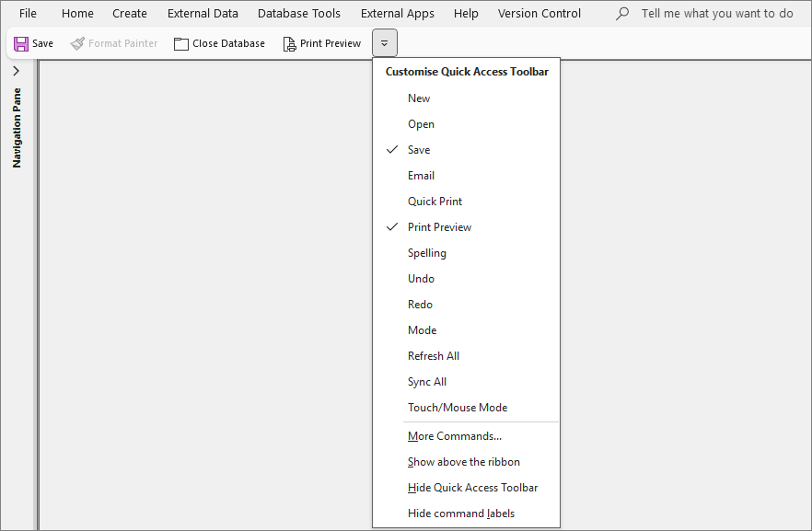Enable Sync All in the customise menu
This screenshot has width=812, height=531.
(466, 382)
